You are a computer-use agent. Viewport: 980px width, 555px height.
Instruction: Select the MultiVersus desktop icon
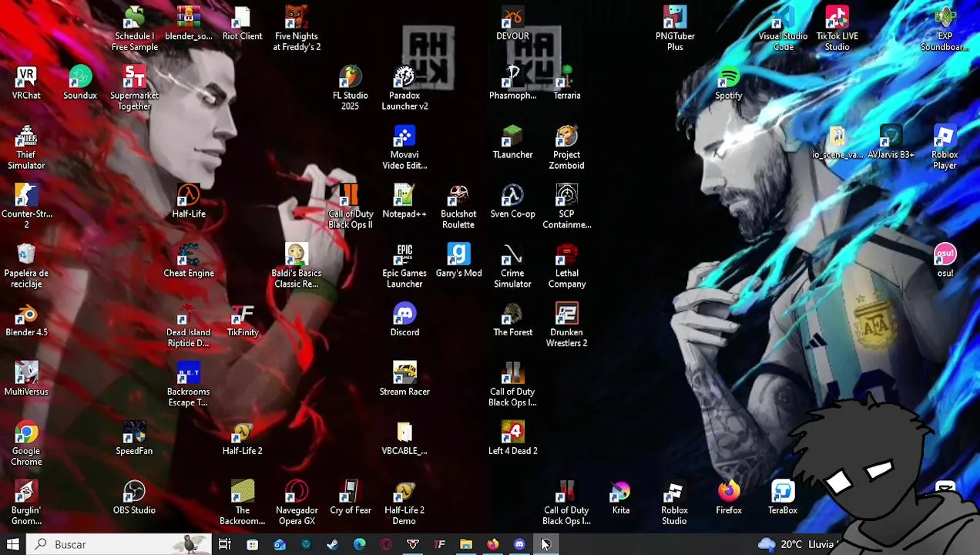26,379
